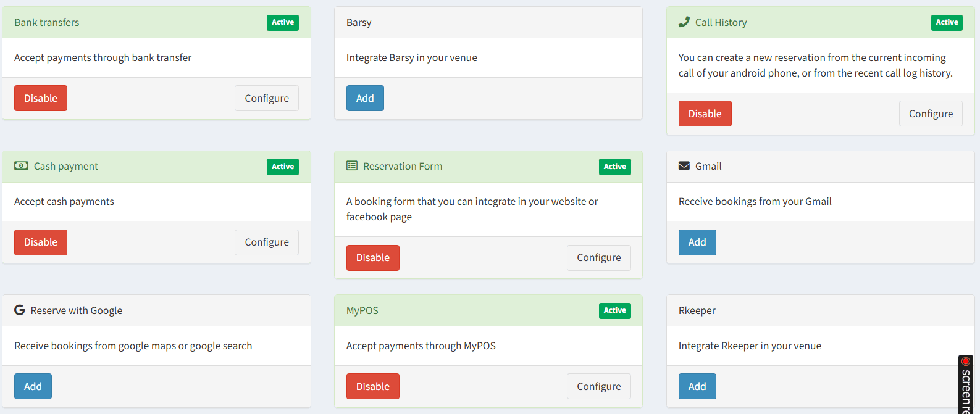Configure the Reservation Form

click(x=598, y=257)
